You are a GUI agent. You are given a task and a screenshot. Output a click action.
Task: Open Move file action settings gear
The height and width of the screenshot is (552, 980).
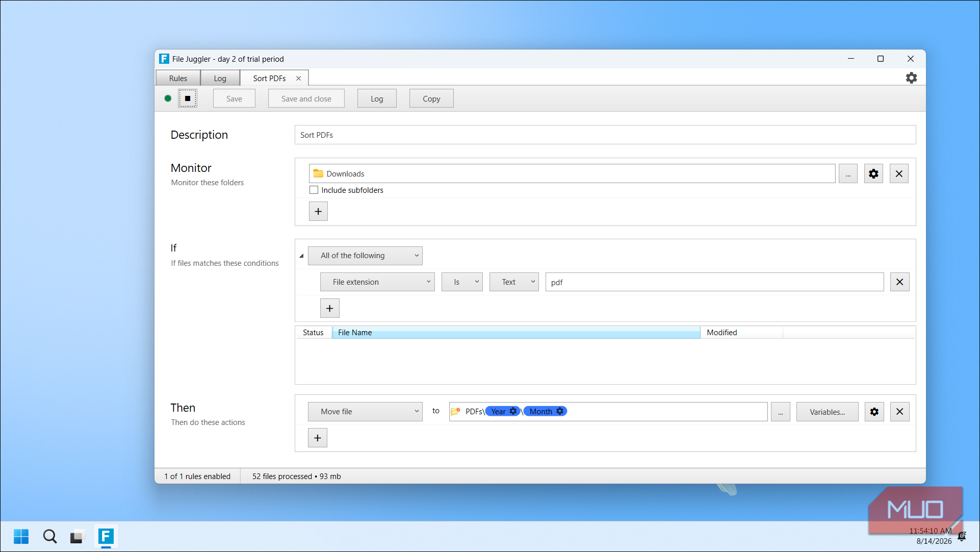[x=874, y=412]
